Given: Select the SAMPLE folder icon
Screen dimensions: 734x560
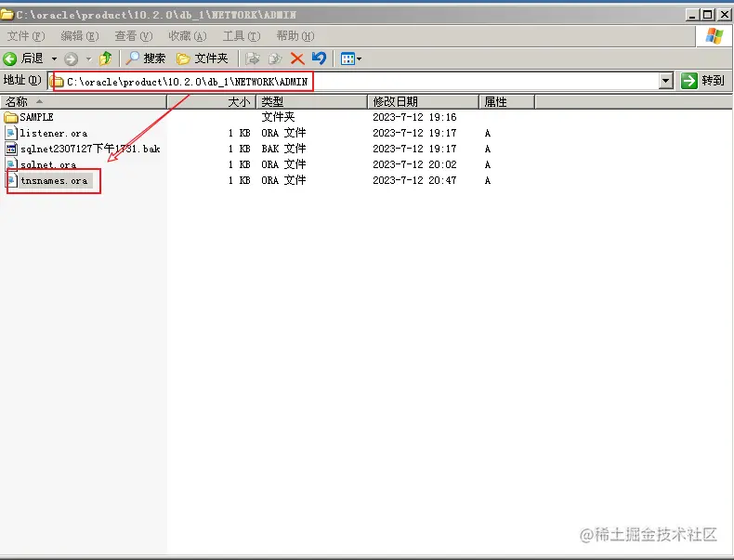Looking at the screenshot, I should point(11,117).
